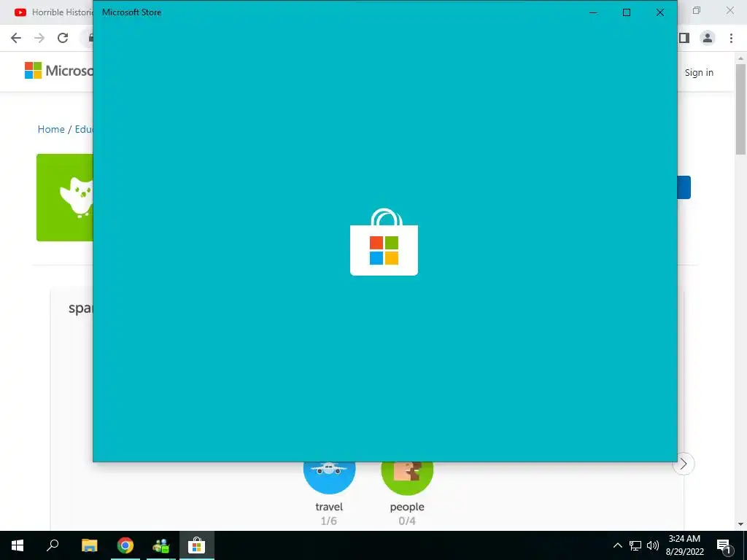Open Chrome three-dot menu
Viewport: 747px width, 560px height.
[731, 38]
